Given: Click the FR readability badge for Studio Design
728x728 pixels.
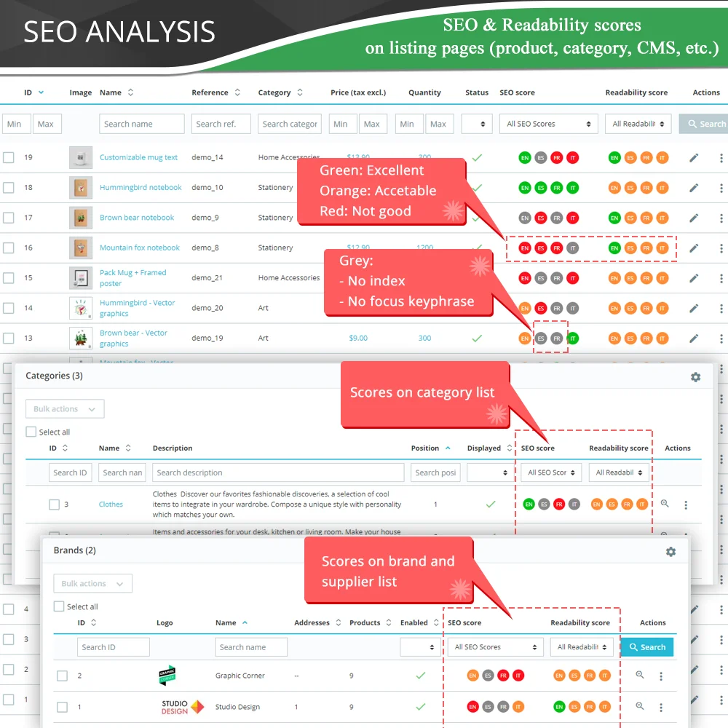Looking at the screenshot, I should click(589, 706).
